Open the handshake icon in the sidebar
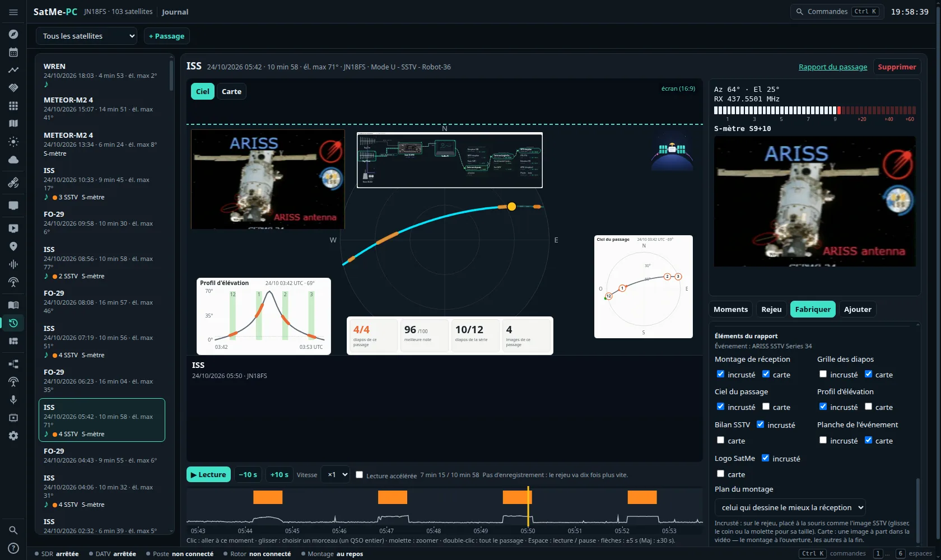 tap(13, 88)
